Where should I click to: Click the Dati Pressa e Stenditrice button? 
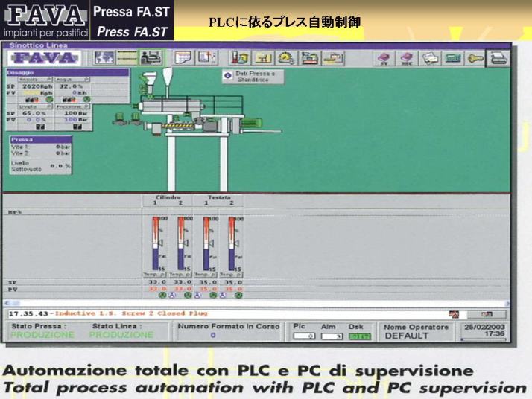(x=253, y=77)
